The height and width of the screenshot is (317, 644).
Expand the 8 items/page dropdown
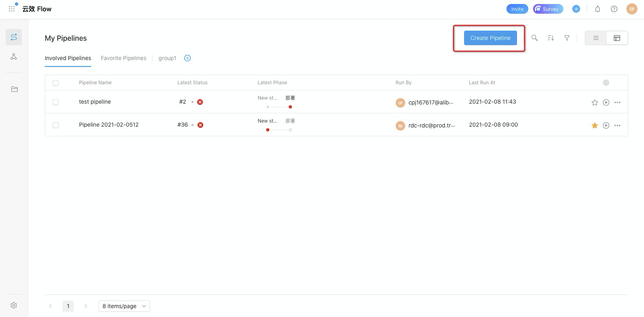click(124, 306)
